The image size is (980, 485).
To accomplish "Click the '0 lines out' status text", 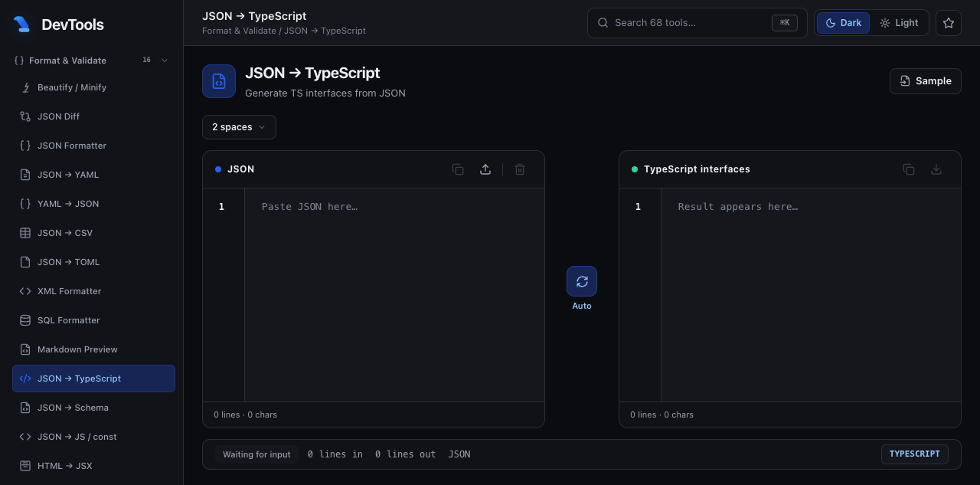I will pyautogui.click(x=405, y=454).
